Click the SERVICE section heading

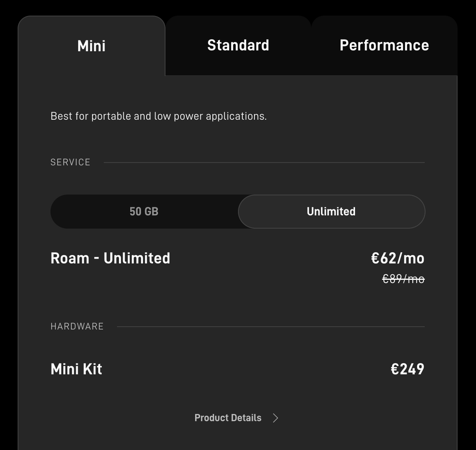click(70, 162)
